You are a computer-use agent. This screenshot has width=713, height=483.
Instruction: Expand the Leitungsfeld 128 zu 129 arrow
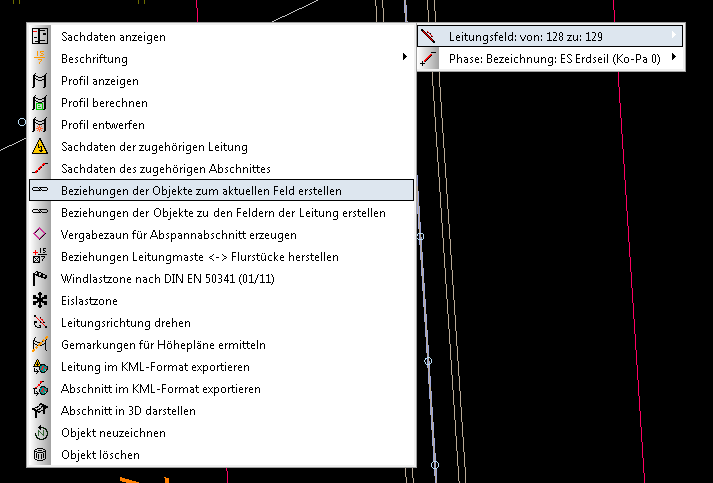click(675, 37)
